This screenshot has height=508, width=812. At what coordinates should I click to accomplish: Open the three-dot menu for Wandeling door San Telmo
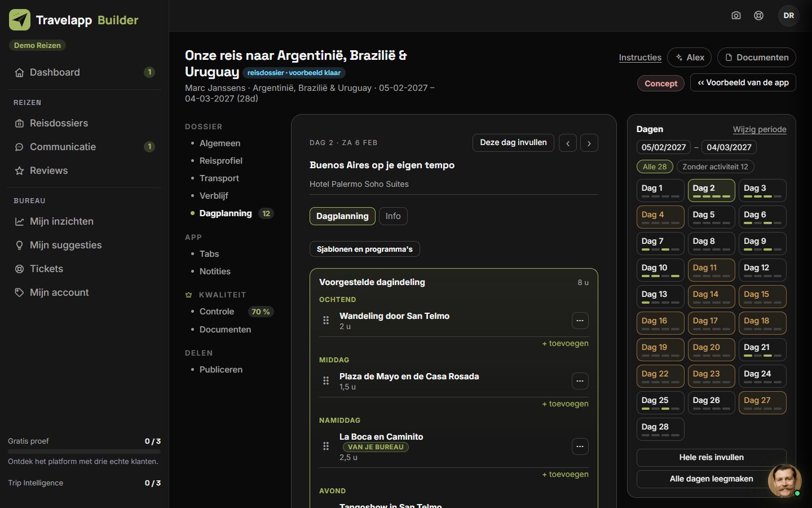coord(580,321)
